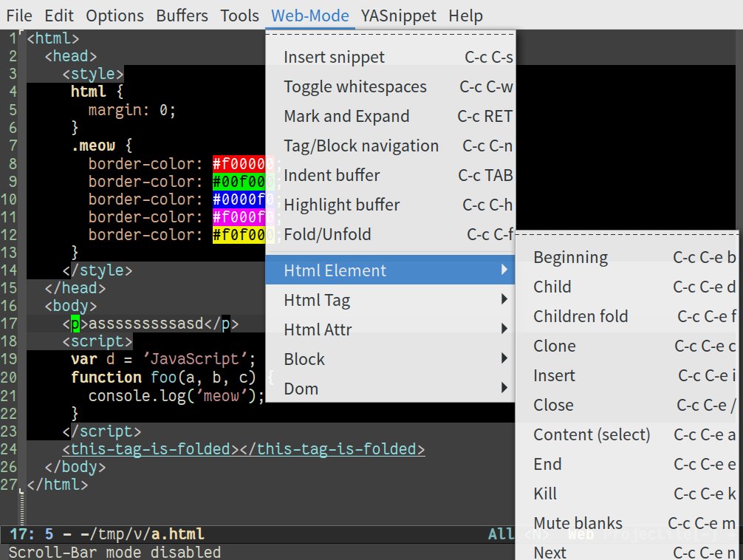
Task: Click the Scroll-Bar mode disabled message
Action: coord(114,553)
